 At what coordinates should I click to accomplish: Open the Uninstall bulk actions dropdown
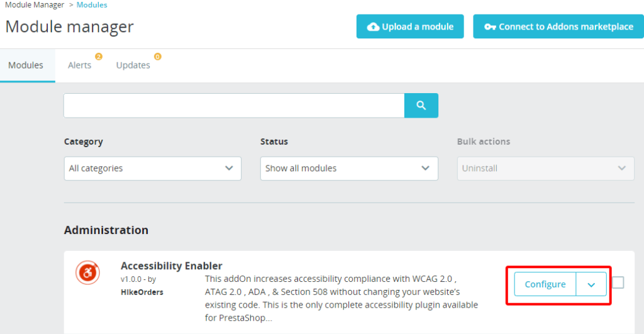[545, 169]
